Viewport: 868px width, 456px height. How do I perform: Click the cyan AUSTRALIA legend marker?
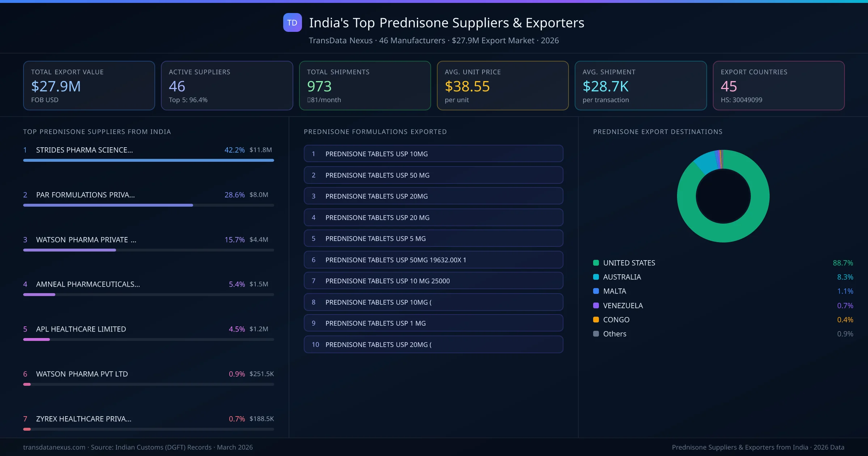click(595, 277)
